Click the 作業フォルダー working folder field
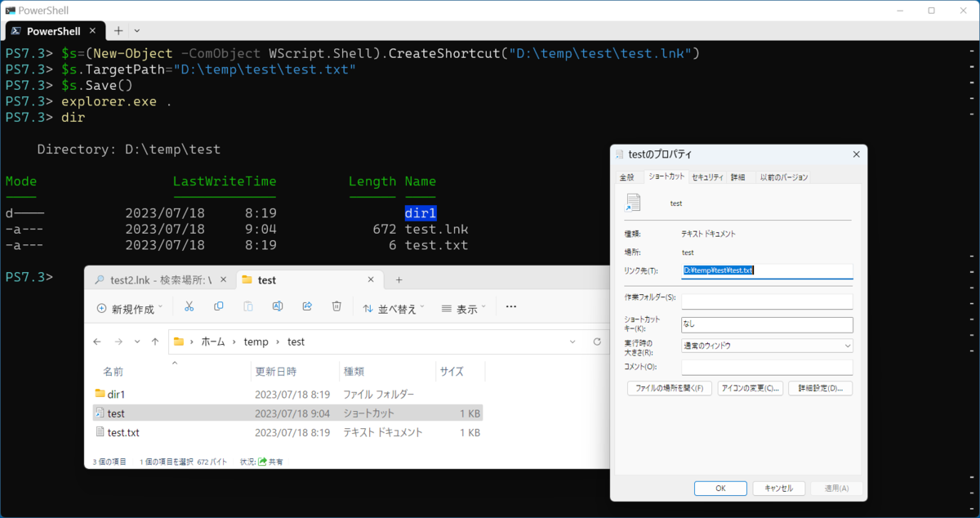The width and height of the screenshot is (980, 518). point(768,301)
